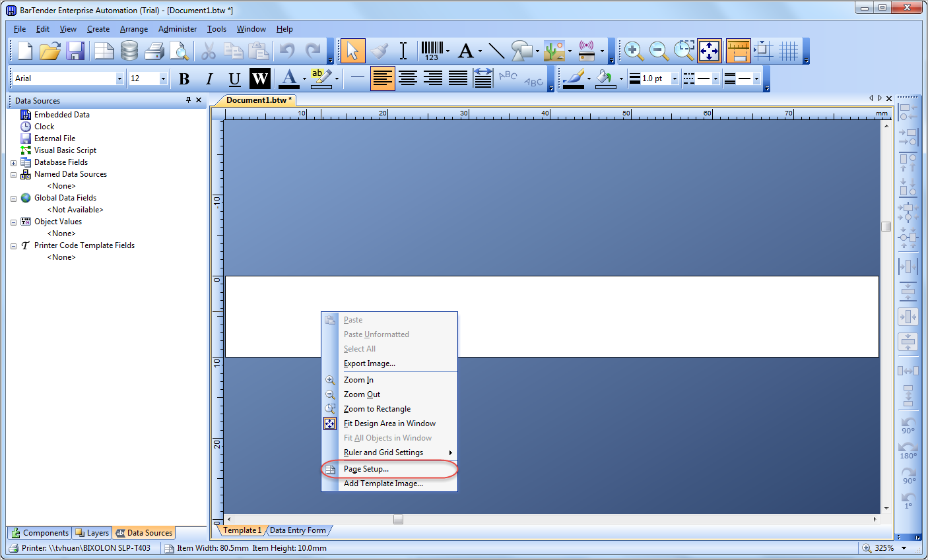This screenshot has width=928, height=560.
Task: Toggle italic text formatting
Action: [x=209, y=78]
